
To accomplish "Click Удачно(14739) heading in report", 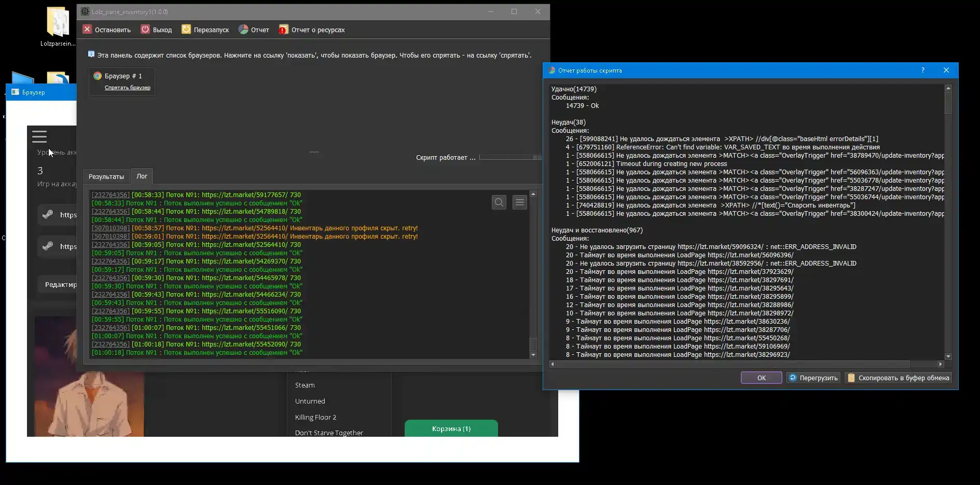I will 574,89.
